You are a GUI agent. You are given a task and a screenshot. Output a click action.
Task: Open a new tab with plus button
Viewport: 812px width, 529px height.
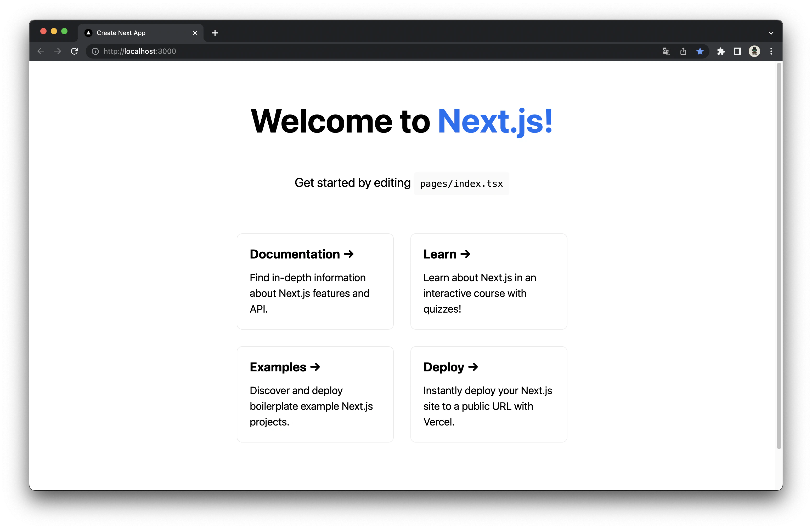pos(215,33)
